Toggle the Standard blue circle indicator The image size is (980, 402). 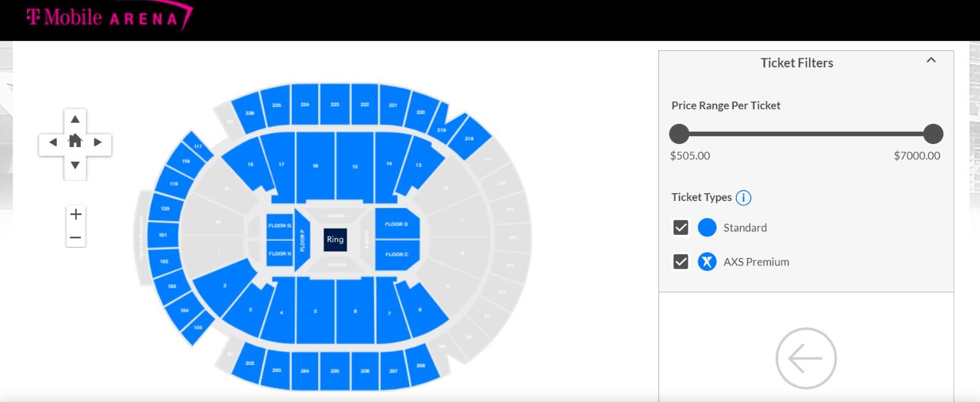pyautogui.click(x=707, y=227)
